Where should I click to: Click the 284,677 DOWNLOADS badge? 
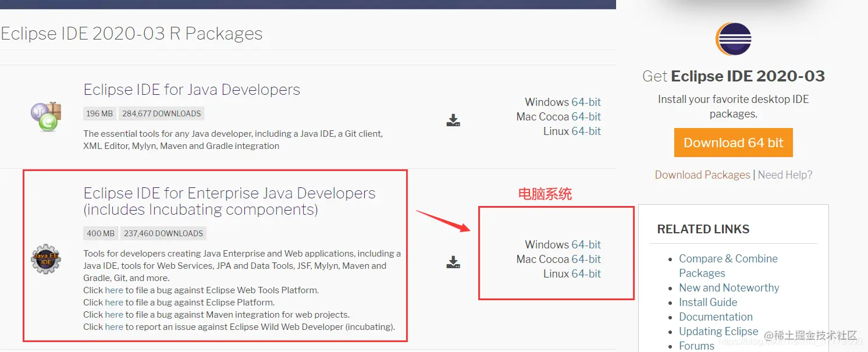[162, 113]
